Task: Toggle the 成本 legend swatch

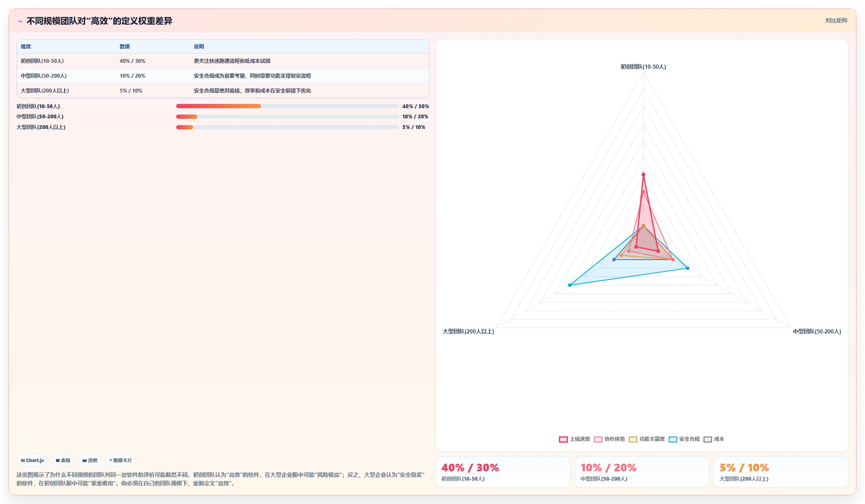Action: tap(708, 440)
